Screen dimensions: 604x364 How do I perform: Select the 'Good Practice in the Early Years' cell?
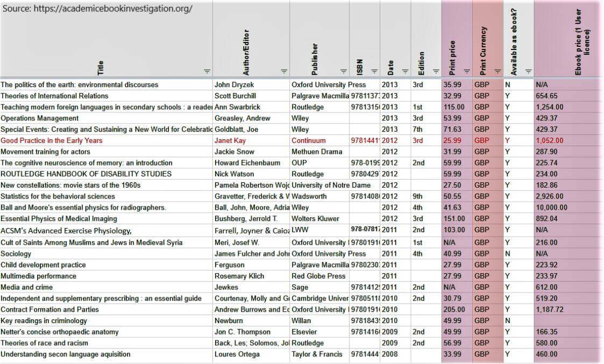click(x=106, y=140)
